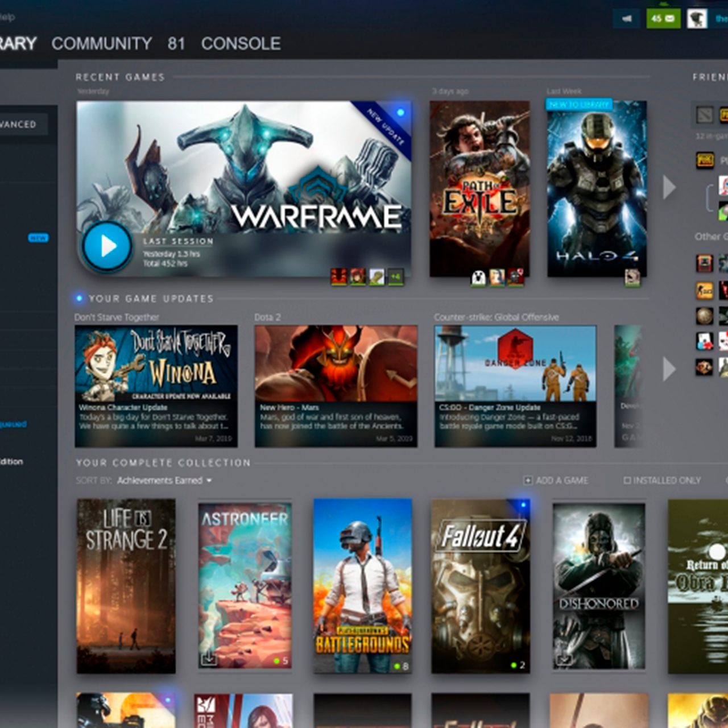Click the Add a Game link
The width and height of the screenshot is (728, 728).
point(562,481)
